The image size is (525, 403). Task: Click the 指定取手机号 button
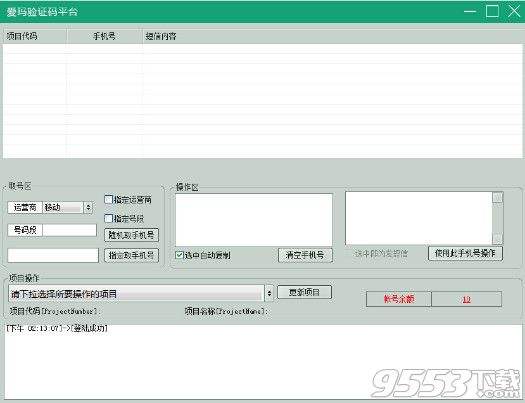(x=132, y=255)
